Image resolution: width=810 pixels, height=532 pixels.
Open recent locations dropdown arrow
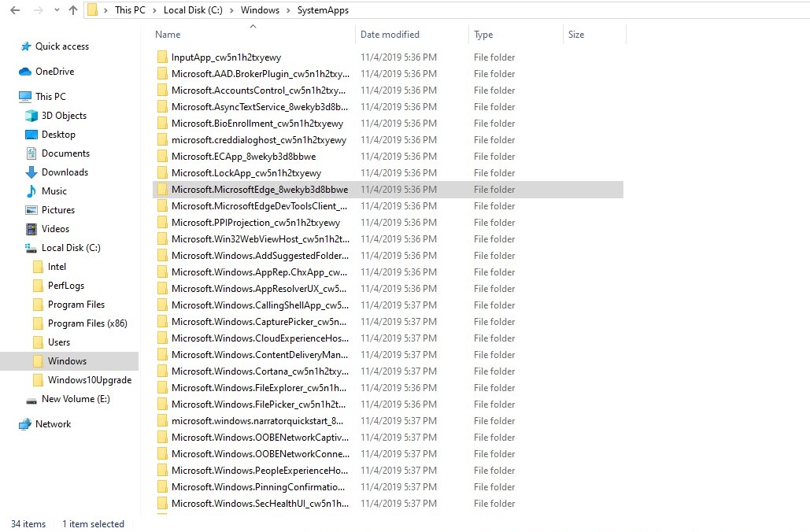point(57,9)
